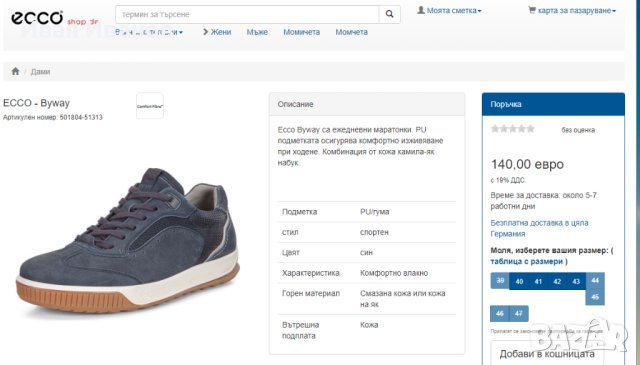640x365 pixels.
Task: Click the ECCO - Byway product title
Action: (36, 103)
